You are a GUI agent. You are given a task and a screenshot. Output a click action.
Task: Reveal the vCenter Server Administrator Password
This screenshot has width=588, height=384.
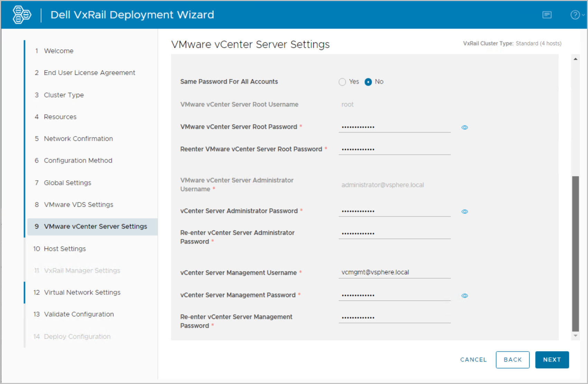coord(465,212)
